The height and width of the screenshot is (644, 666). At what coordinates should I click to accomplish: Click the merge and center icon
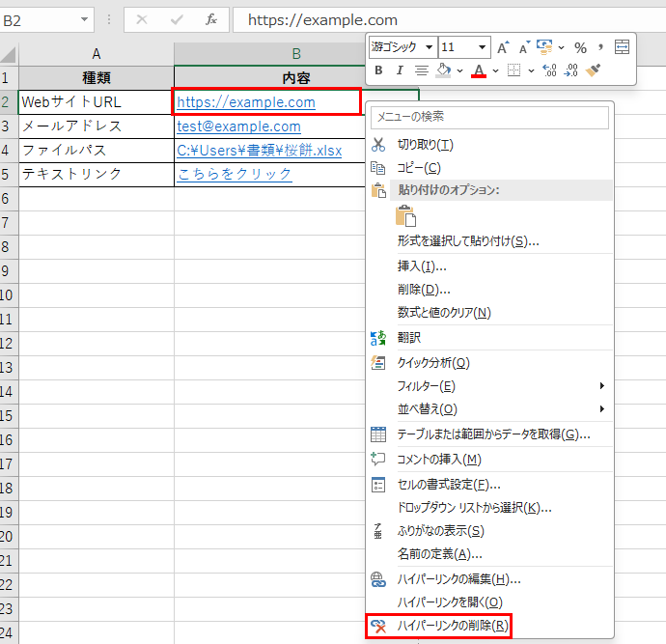pos(623,47)
